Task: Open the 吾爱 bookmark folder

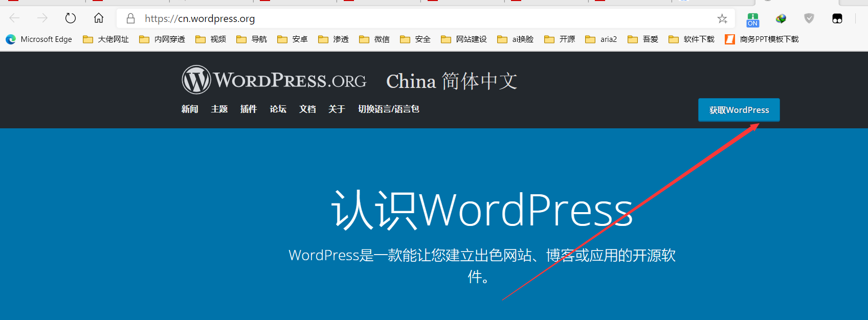Action: coord(643,39)
